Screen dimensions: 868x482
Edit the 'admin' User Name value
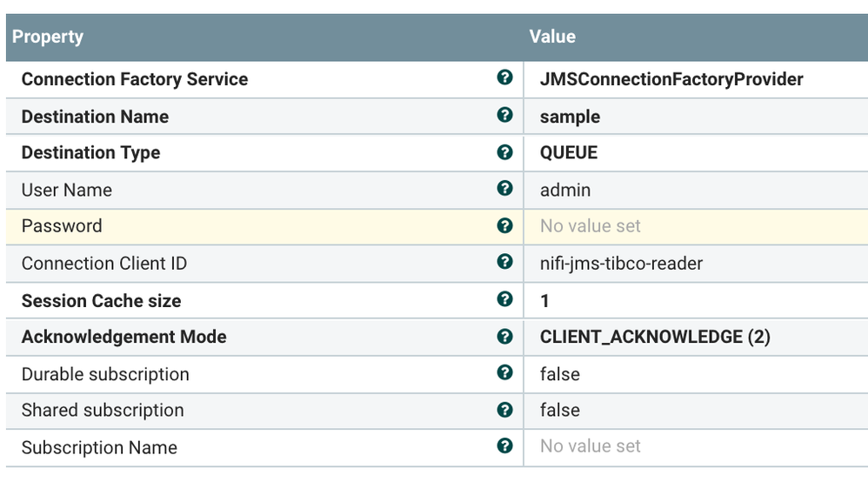coord(564,190)
